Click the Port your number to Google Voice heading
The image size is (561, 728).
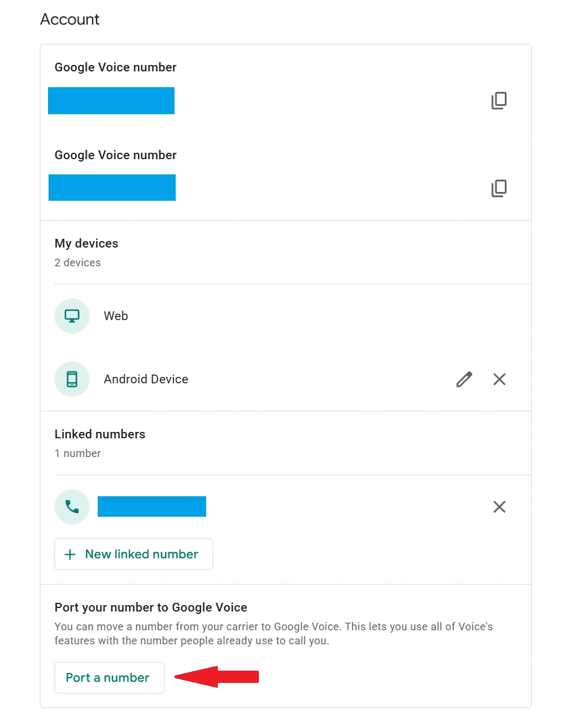click(150, 607)
